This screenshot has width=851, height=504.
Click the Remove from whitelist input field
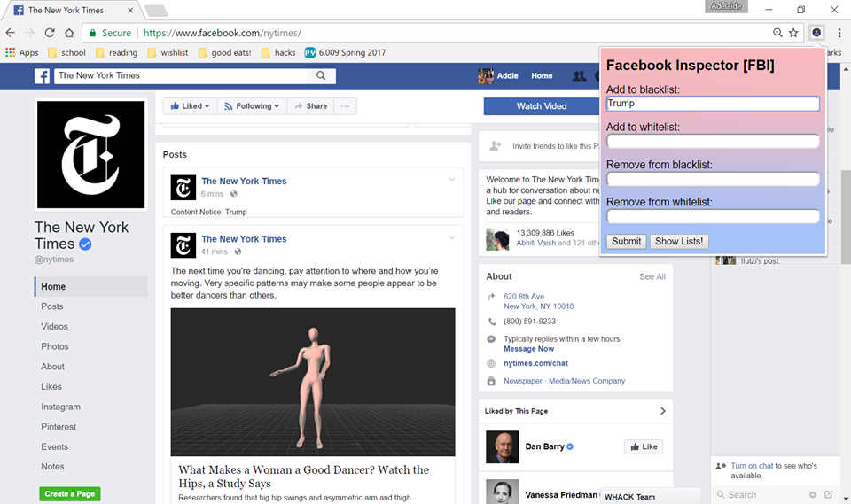(x=713, y=216)
